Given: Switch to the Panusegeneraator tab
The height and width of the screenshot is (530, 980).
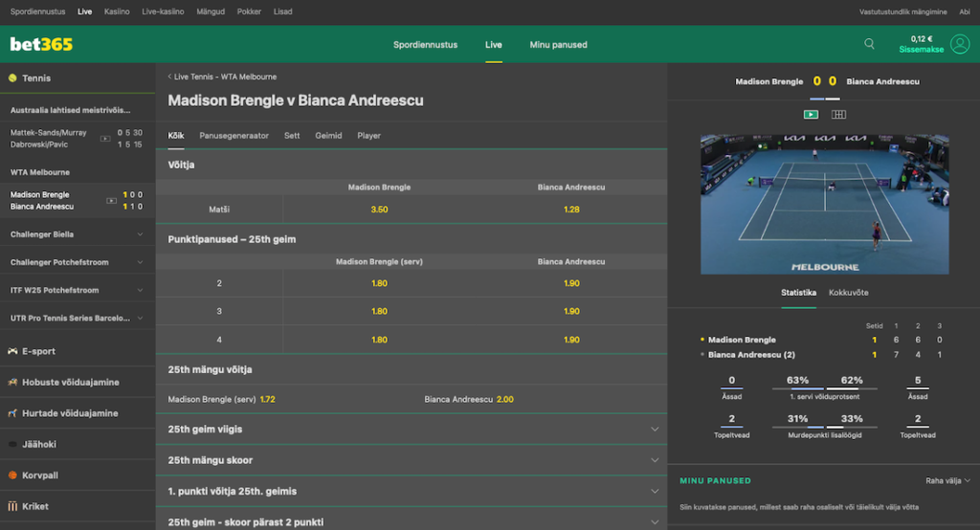Looking at the screenshot, I should 234,136.
